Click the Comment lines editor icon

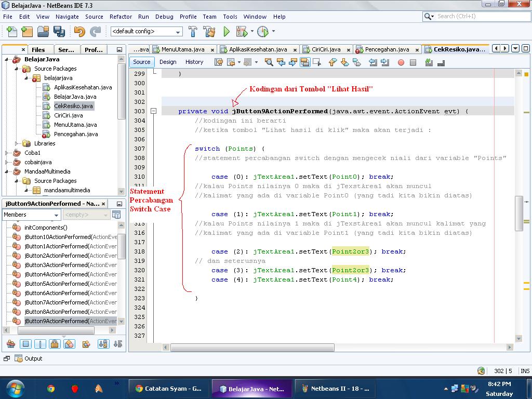click(x=429, y=62)
